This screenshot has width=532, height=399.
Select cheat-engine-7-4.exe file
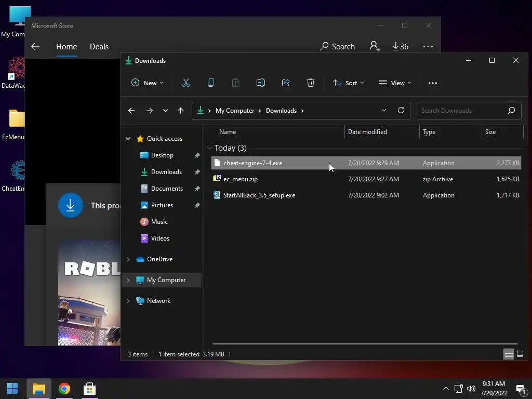(x=366, y=163)
